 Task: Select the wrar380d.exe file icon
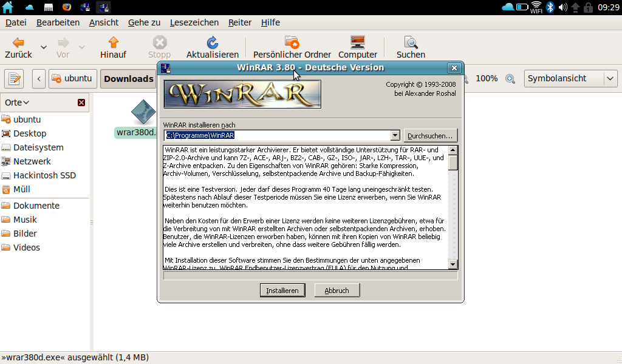pos(143,113)
